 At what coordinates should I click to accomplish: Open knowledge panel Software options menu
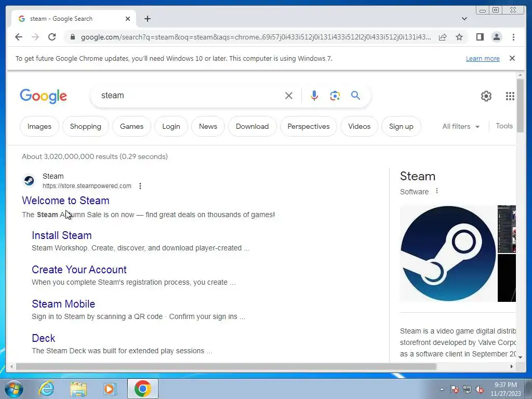coord(436,191)
